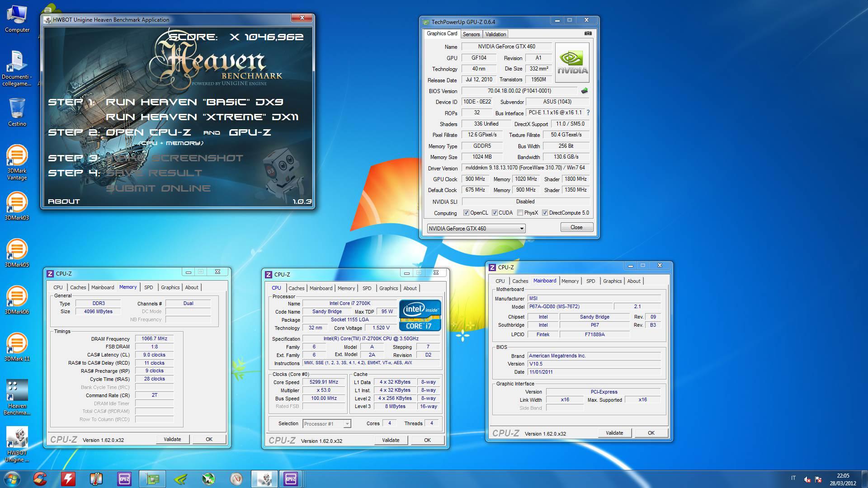Launch the 3DMark Vantage desktop shortcut
The height and width of the screenshot is (488, 868).
(x=17, y=163)
